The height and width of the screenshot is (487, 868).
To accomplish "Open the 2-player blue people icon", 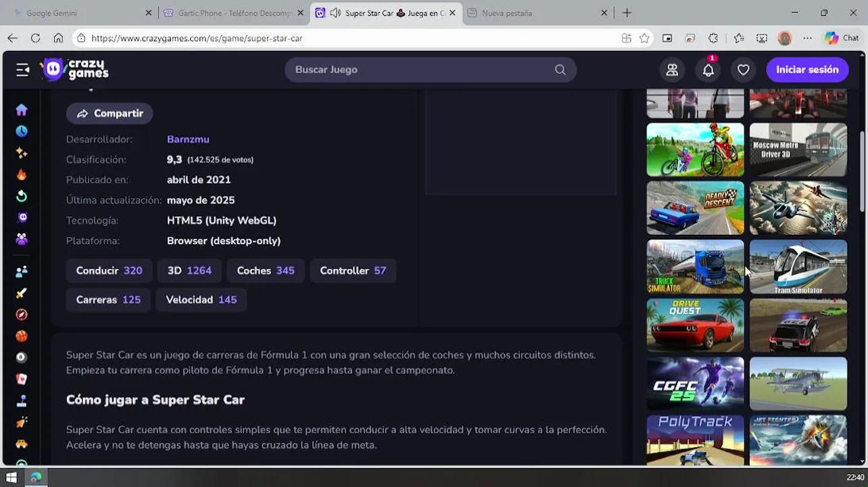I will coord(22,271).
